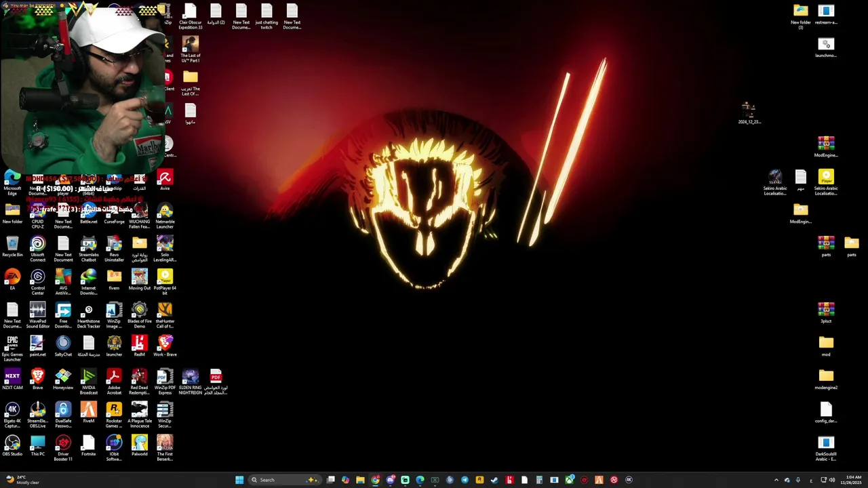
Task: Open Rockstar Games Launcher icon
Action: (114, 415)
